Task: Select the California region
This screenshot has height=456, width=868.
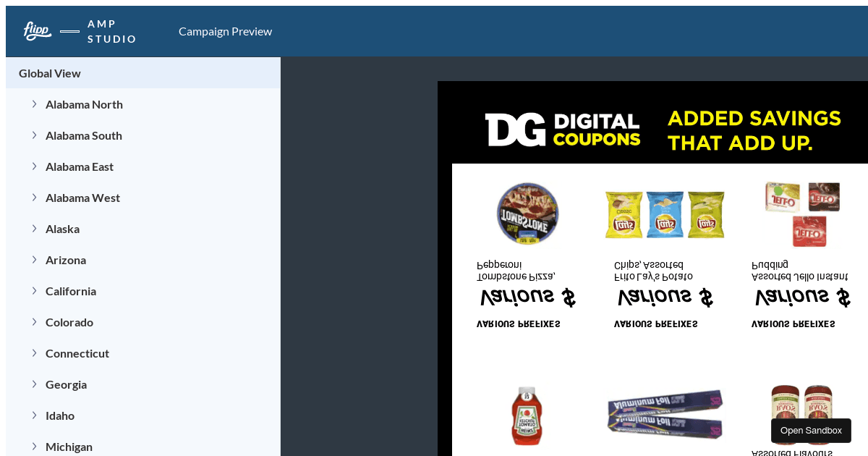Action: [x=71, y=291]
